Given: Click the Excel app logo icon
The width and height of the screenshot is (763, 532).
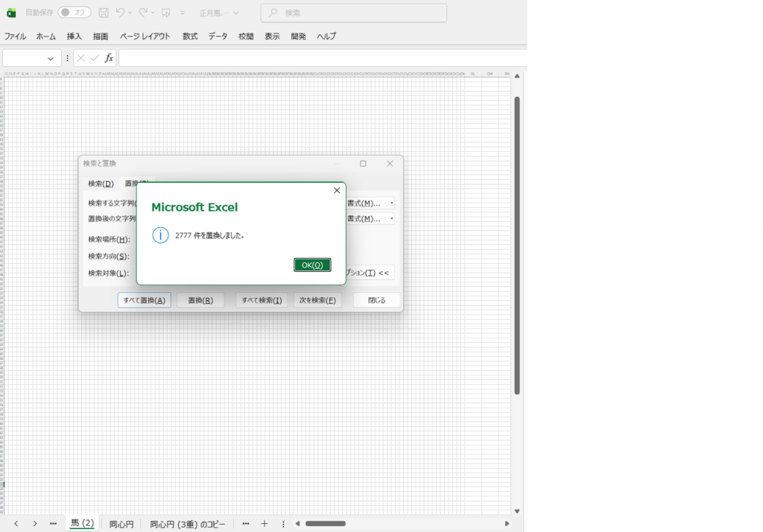Looking at the screenshot, I should click(x=11, y=13).
